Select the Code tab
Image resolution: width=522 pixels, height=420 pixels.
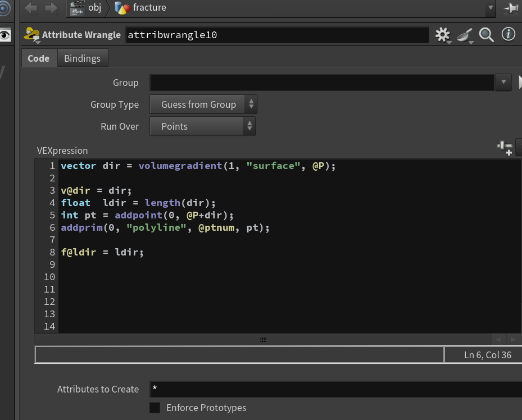point(39,58)
